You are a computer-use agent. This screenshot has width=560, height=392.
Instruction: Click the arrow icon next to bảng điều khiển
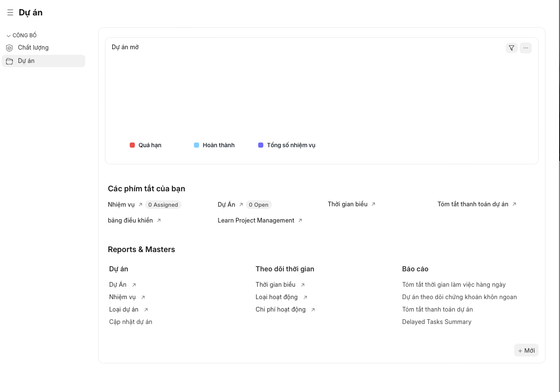pos(159,220)
